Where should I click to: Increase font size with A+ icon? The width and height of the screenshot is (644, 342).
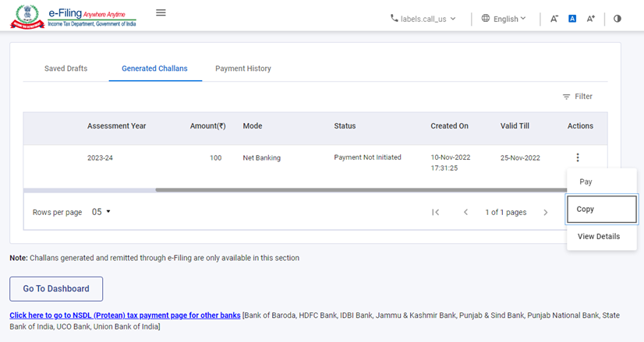tap(591, 19)
